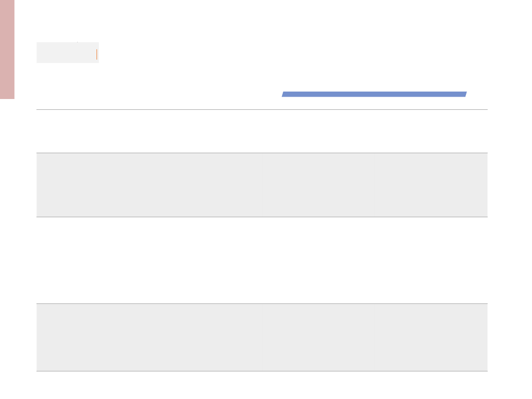Viewport: 532px width, 399px height.
Task: Click left end of the blue bar
Action: click(x=284, y=94)
